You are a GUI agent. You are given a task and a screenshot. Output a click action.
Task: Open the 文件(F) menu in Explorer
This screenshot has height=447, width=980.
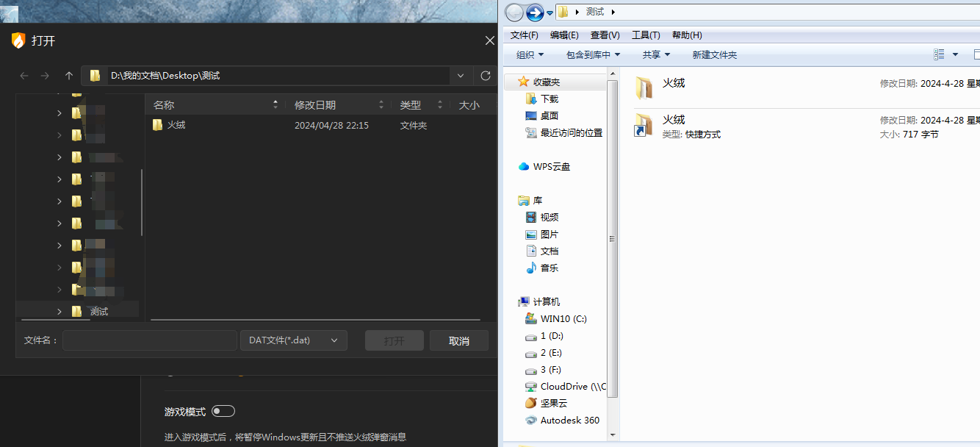(x=524, y=35)
